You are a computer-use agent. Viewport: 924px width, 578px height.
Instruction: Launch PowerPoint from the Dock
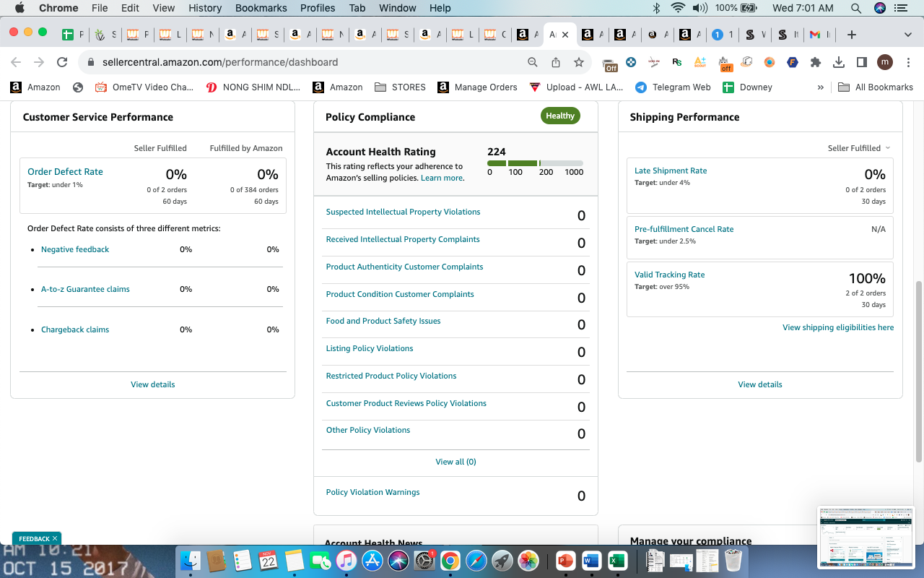[565, 561]
